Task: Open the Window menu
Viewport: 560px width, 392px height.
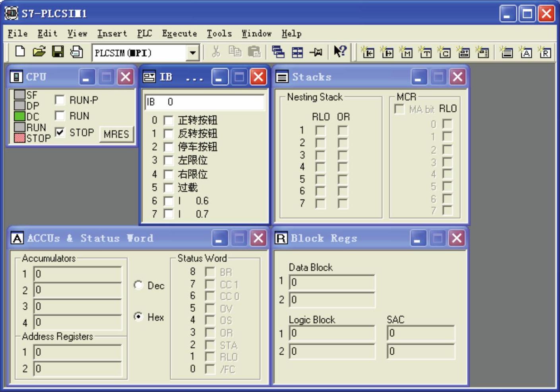Action: (x=257, y=33)
